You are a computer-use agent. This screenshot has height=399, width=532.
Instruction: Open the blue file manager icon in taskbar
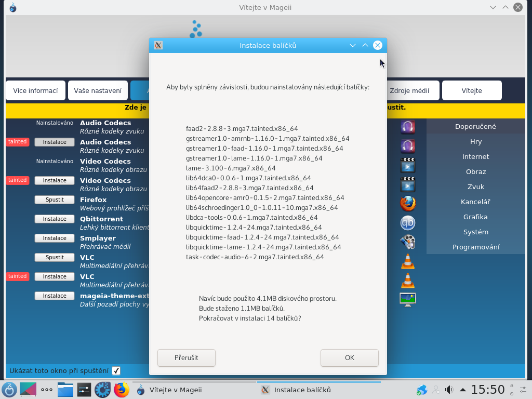coord(65,389)
